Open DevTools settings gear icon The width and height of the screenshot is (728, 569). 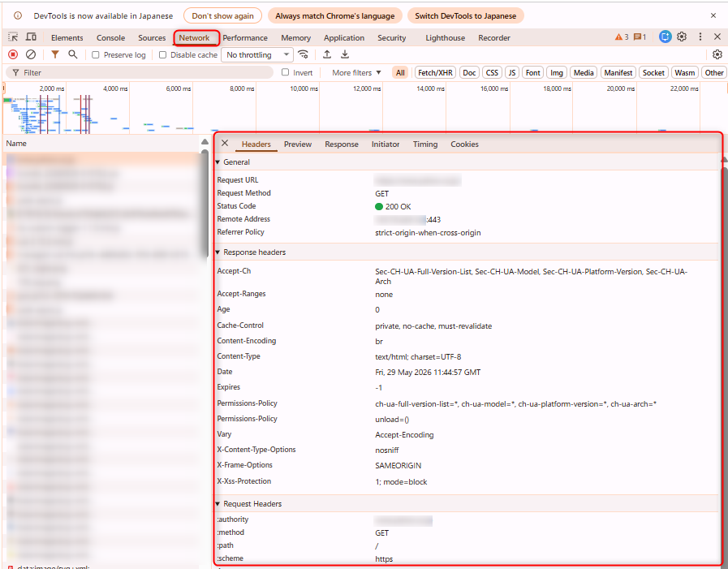click(682, 37)
